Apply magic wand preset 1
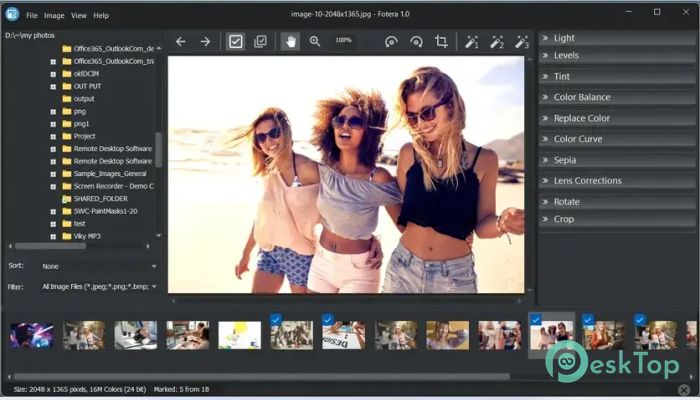Viewport: 700px width, 400px height. (471, 42)
